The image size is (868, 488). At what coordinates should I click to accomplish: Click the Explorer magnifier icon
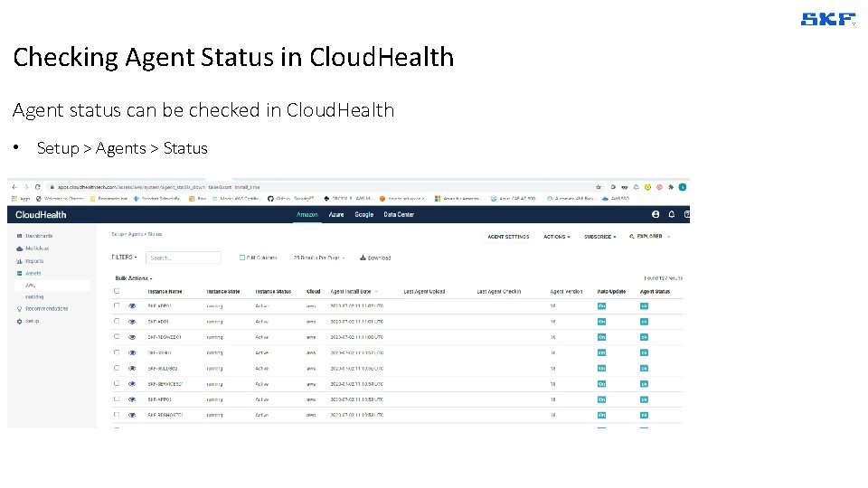(632, 236)
